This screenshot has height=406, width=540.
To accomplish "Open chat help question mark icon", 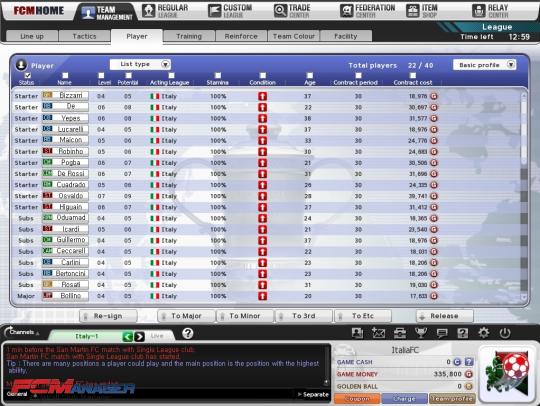I will click(x=187, y=333).
